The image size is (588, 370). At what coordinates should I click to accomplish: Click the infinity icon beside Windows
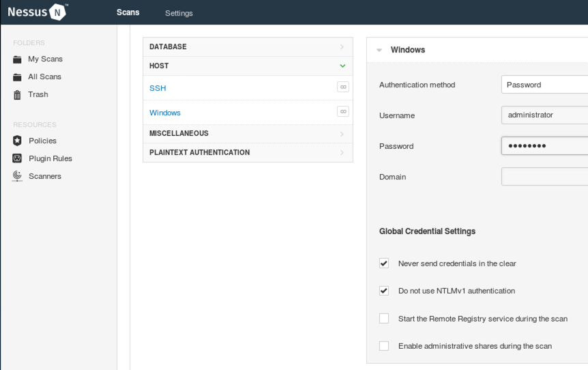coord(343,111)
